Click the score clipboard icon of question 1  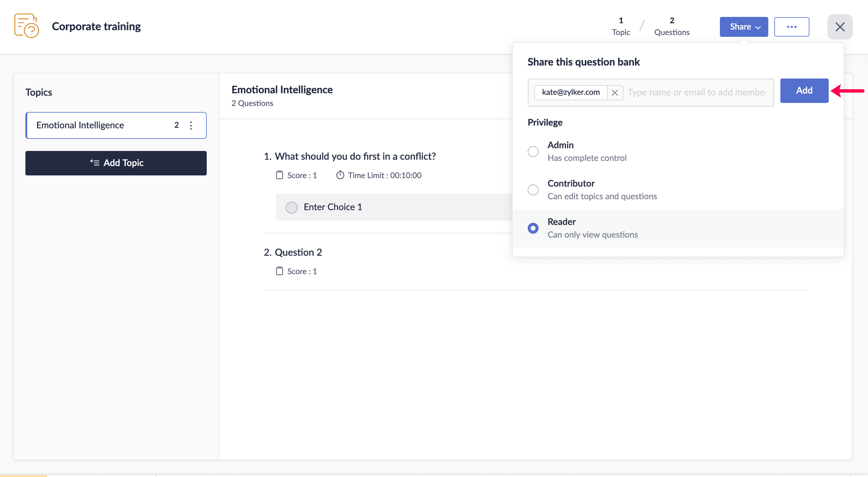(x=279, y=175)
